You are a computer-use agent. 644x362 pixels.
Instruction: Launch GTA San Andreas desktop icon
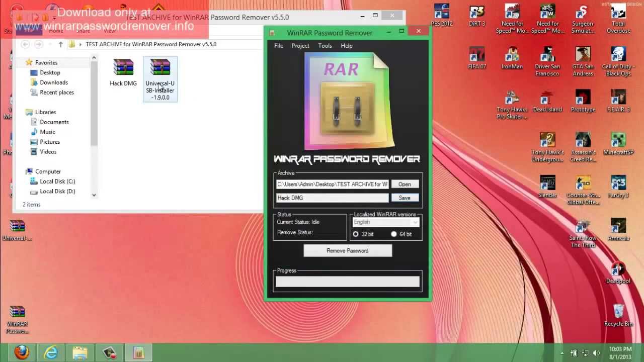pyautogui.click(x=583, y=62)
